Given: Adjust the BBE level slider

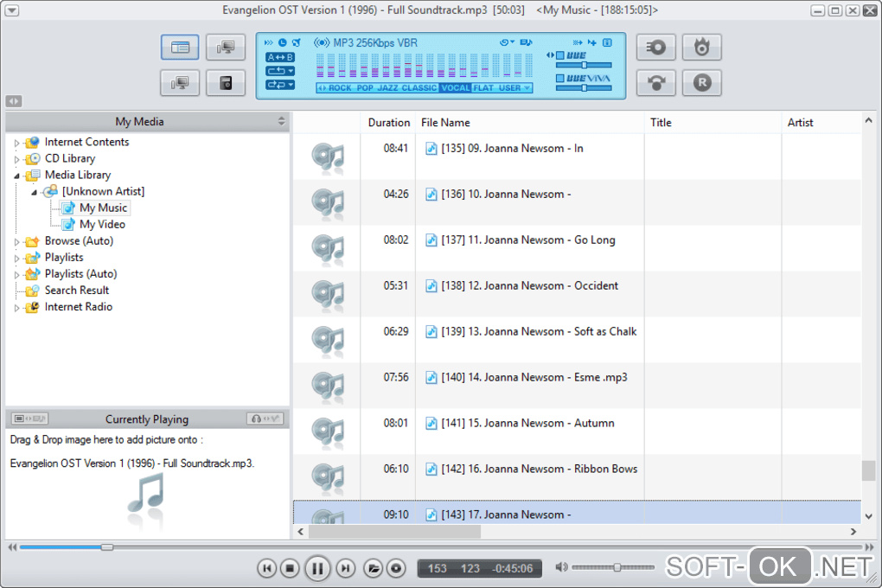Looking at the screenshot, I should [x=584, y=65].
